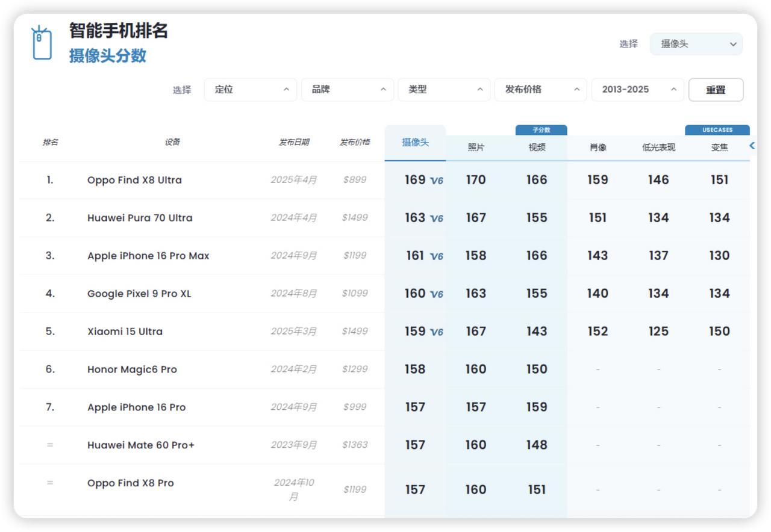771x532 pixels.
Task: Click release date 2024年10月 for Oppo Find X8 Pro
Action: click(x=294, y=490)
